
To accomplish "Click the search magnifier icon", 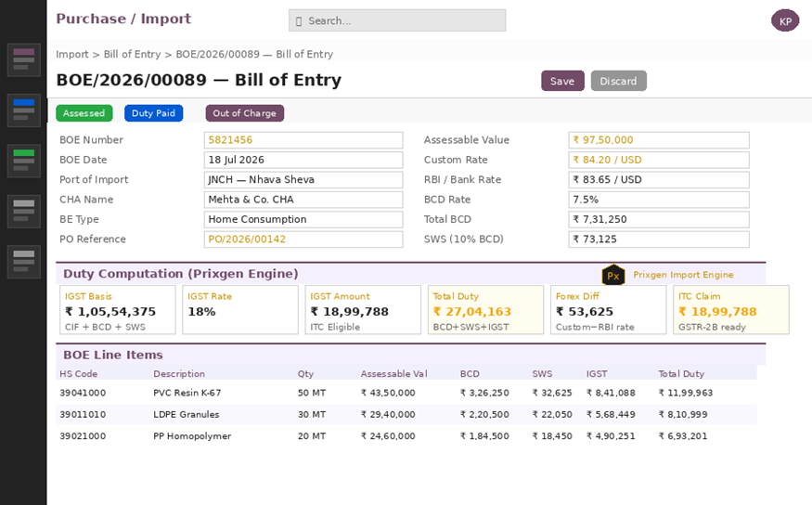I will point(298,21).
